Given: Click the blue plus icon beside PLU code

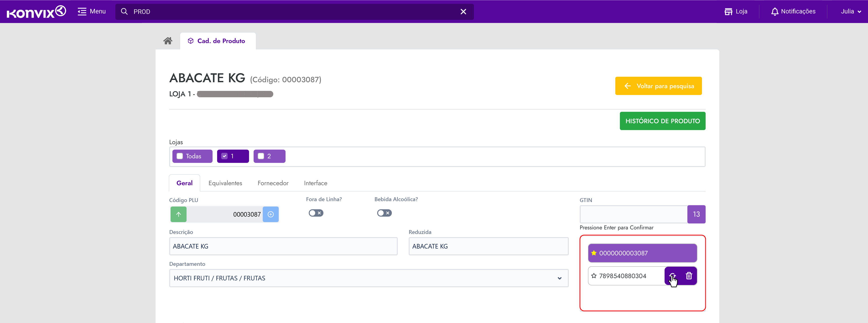Looking at the screenshot, I should coord(270,214).
